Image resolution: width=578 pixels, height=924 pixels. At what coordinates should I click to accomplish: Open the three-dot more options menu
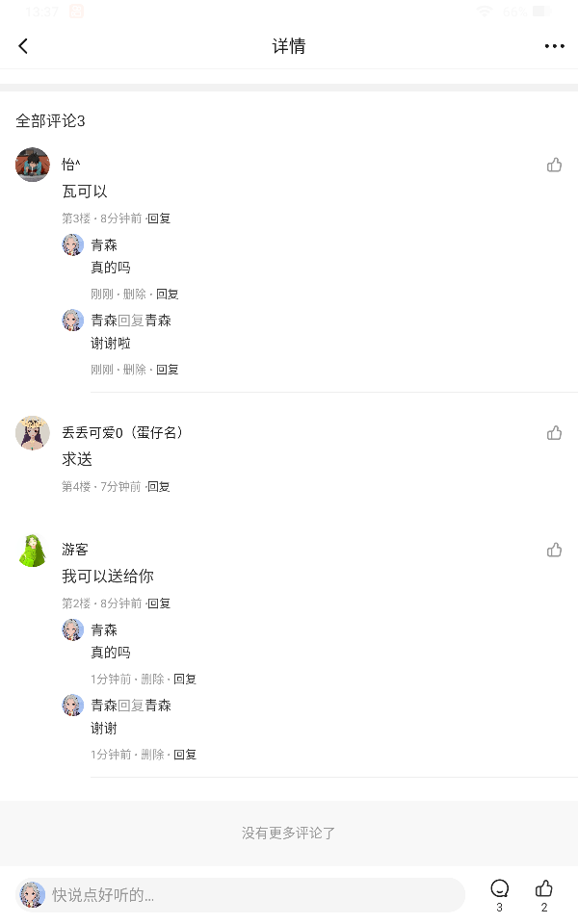coord(554,46)
